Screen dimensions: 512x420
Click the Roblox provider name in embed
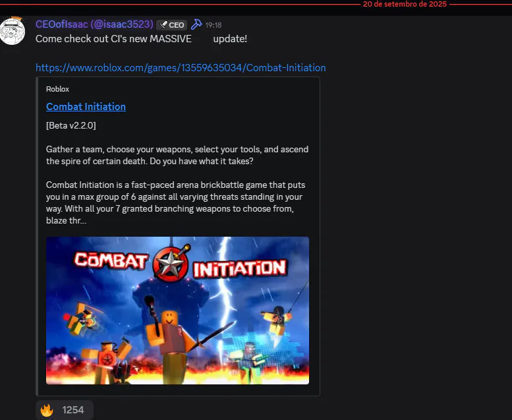coord(57,89)
